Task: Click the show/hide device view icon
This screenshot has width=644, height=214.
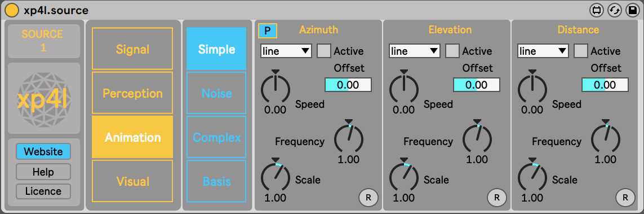Action: pyautogui.click(x=597, y=10)
